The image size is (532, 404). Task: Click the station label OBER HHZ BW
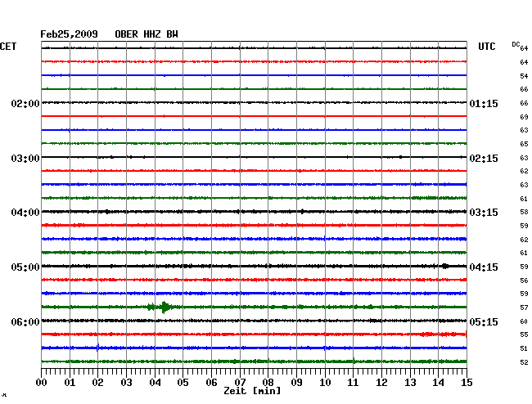[x=147, y=34]
